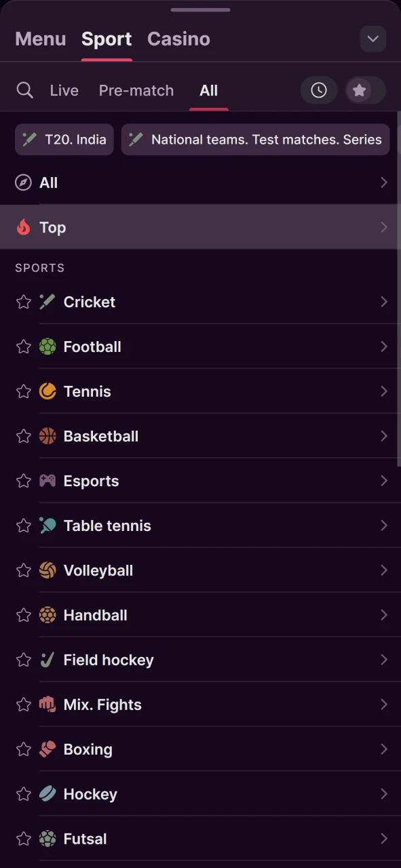
Task: Switch to the Casino tab
Action: pyautogui.click(x=178, y=39)
